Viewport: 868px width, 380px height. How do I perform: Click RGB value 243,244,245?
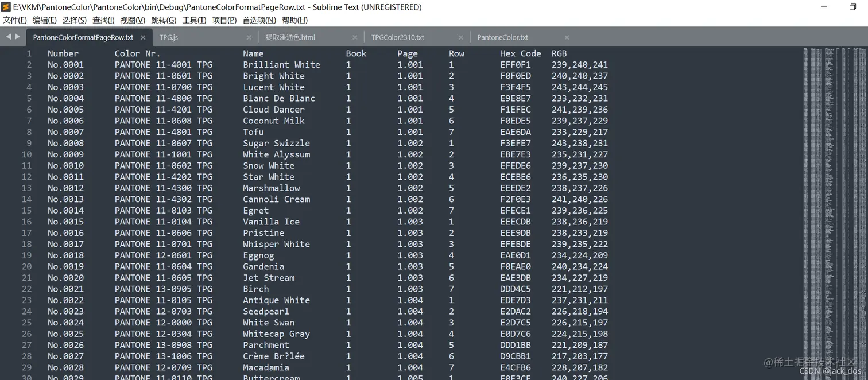(580, 87)
